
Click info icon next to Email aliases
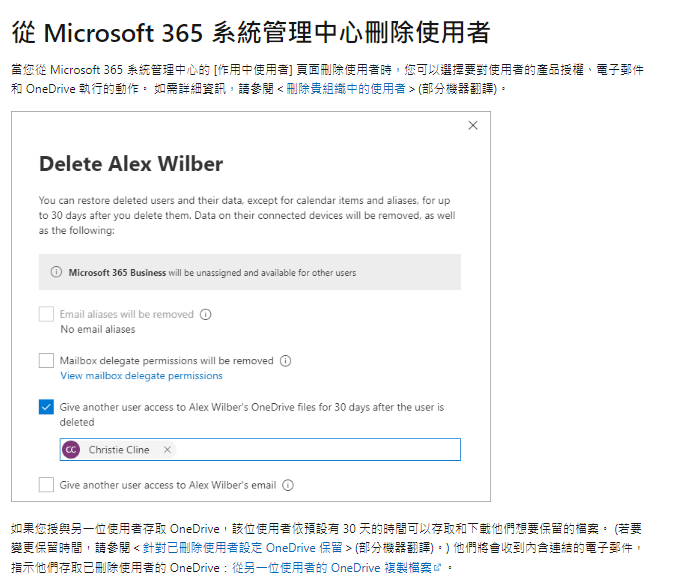[x=205, y=314]
